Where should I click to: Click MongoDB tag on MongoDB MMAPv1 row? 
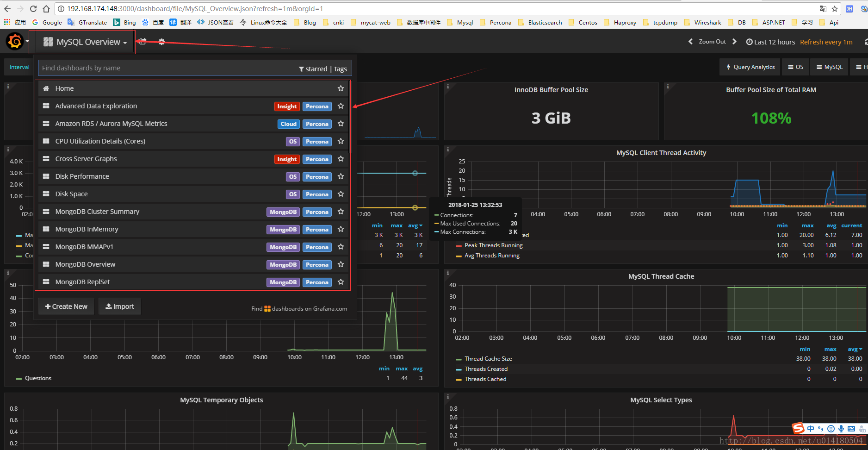tap(283, 247)
